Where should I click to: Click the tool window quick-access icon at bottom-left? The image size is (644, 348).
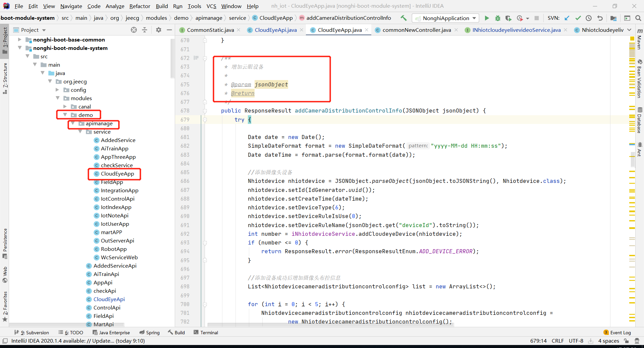5,341
